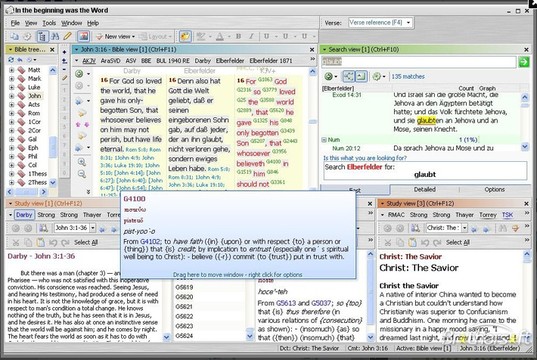The width and height of the screenshot is (537, 360).
Task: Click the yellow pencil highlighter toolbar icon
Action: click(x=68, y=36)
